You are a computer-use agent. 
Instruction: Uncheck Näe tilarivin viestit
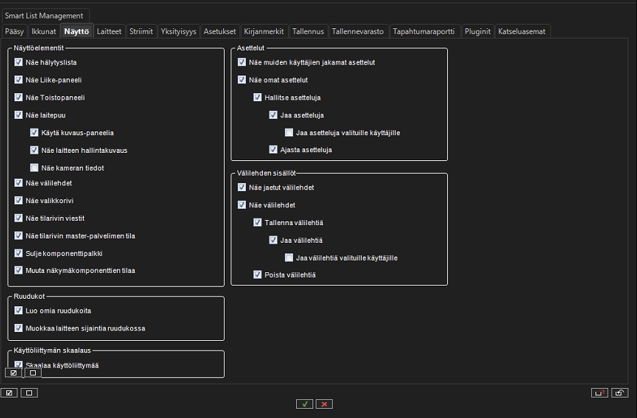click(18, 218)
